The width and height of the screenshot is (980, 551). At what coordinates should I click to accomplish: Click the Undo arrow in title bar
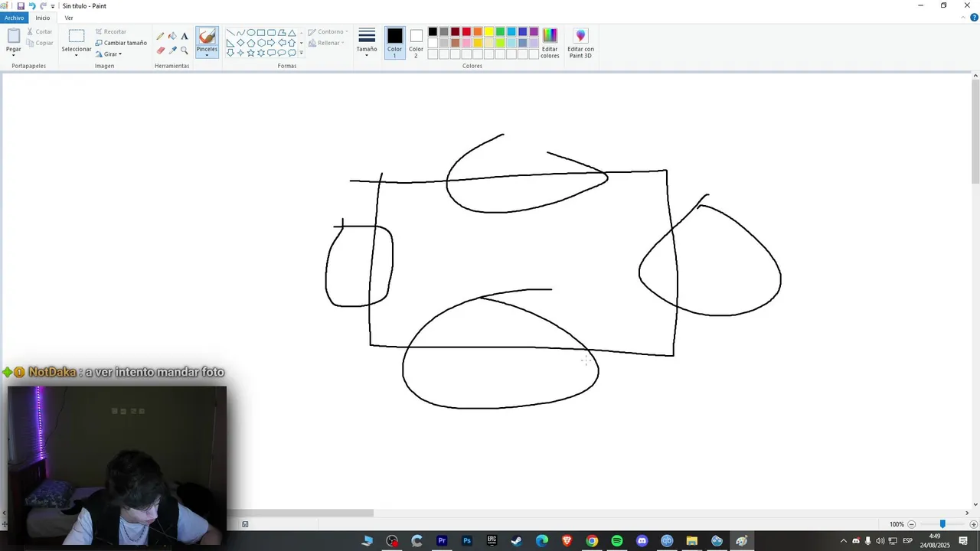32,5
